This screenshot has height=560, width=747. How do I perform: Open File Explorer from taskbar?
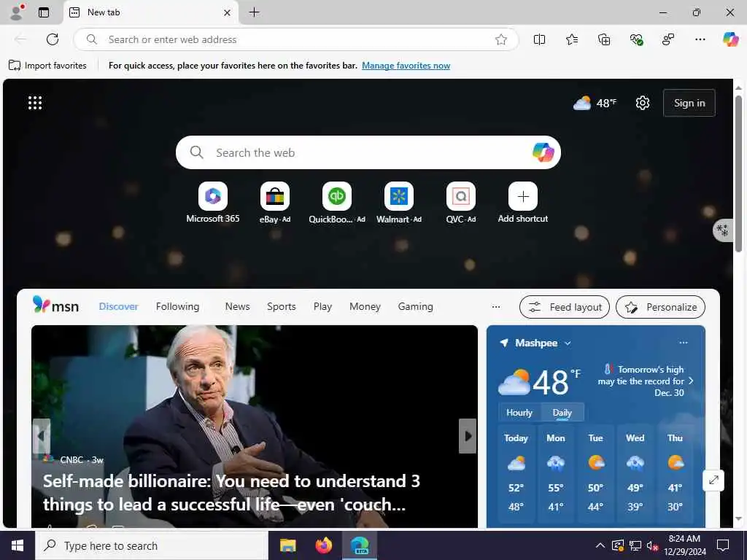[287, 545]
